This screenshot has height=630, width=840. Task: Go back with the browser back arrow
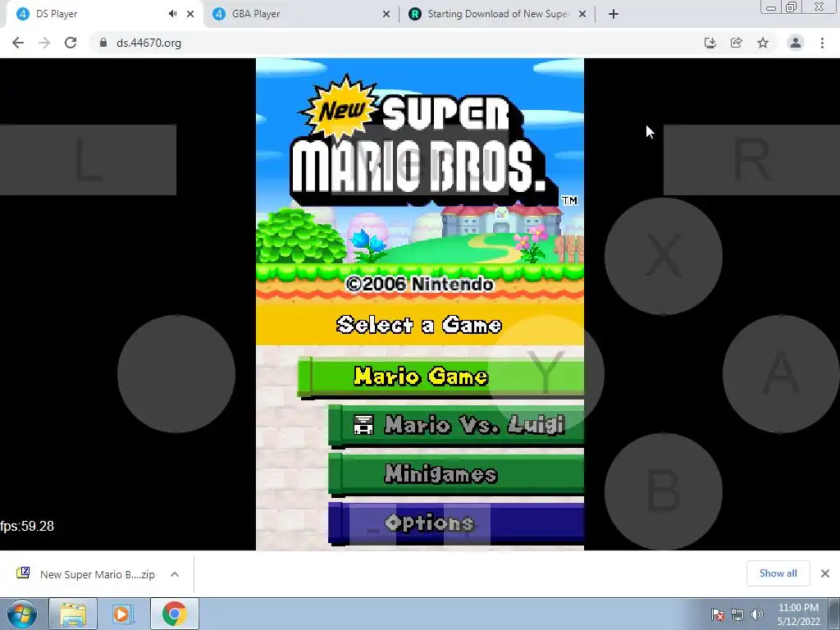18,43
